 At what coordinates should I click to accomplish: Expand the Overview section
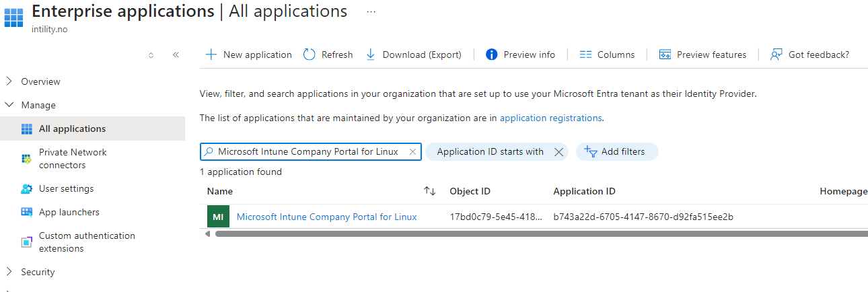coord(9,81)
